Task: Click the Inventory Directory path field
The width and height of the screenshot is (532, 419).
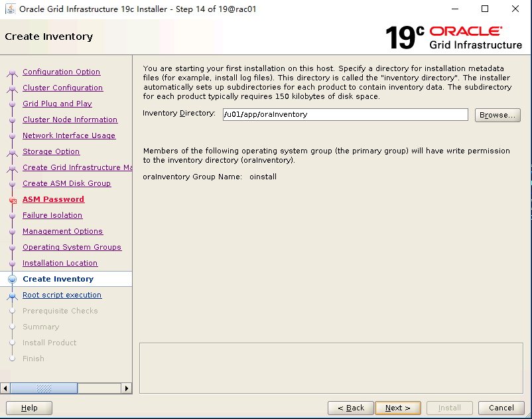Action: tap(346, 114)
